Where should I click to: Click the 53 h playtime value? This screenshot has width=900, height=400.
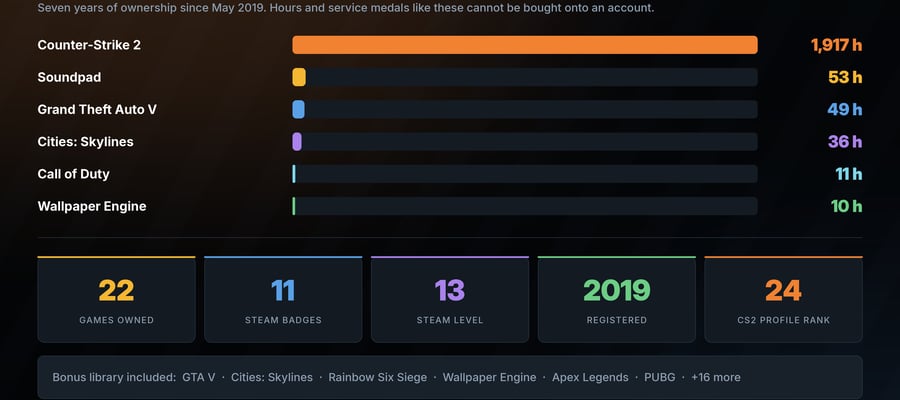pos(845,77)
